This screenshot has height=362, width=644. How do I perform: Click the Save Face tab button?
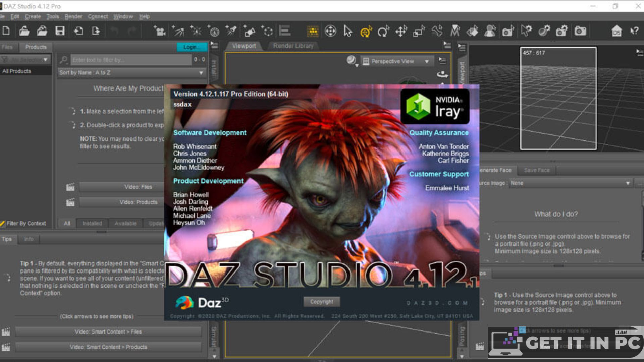coord(537,170)
